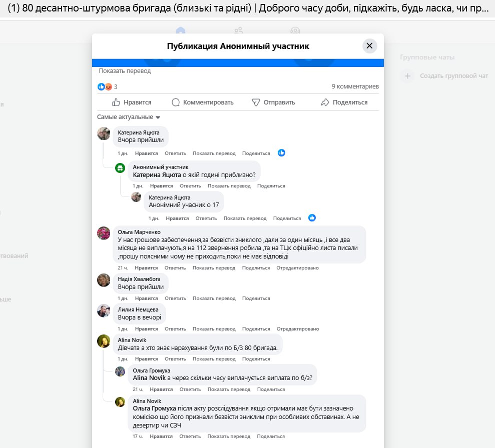The width and height of the screenshot is (495, 448).
Task: Click the Share arrow icon
Action: pyautogui.click(x=325, y=102)
